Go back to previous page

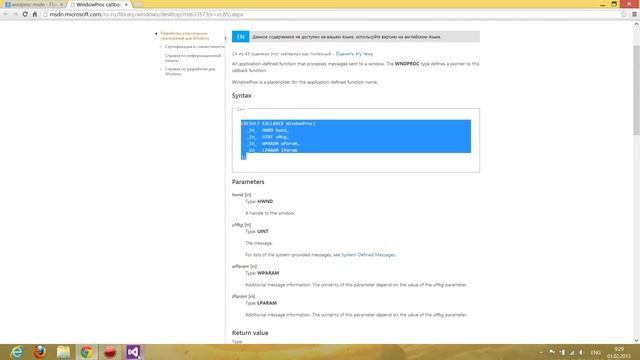click(6, 14)
